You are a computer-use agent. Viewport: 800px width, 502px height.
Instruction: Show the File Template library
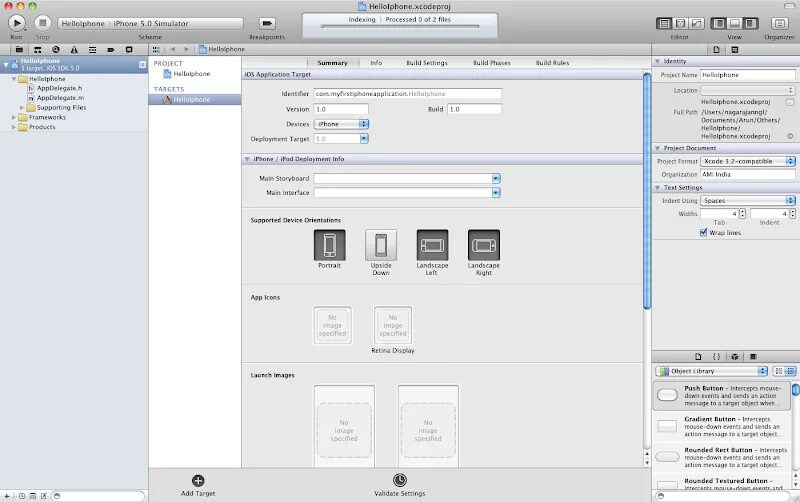point(698,357)
